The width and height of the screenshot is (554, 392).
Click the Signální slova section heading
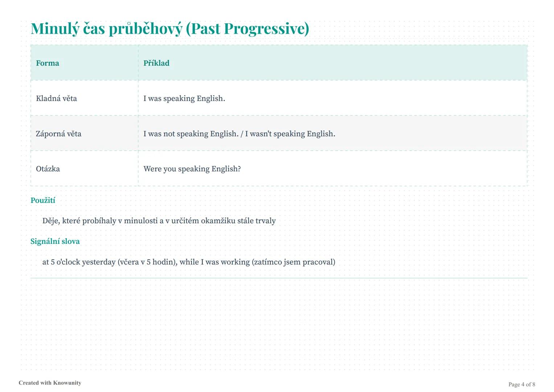55,241
